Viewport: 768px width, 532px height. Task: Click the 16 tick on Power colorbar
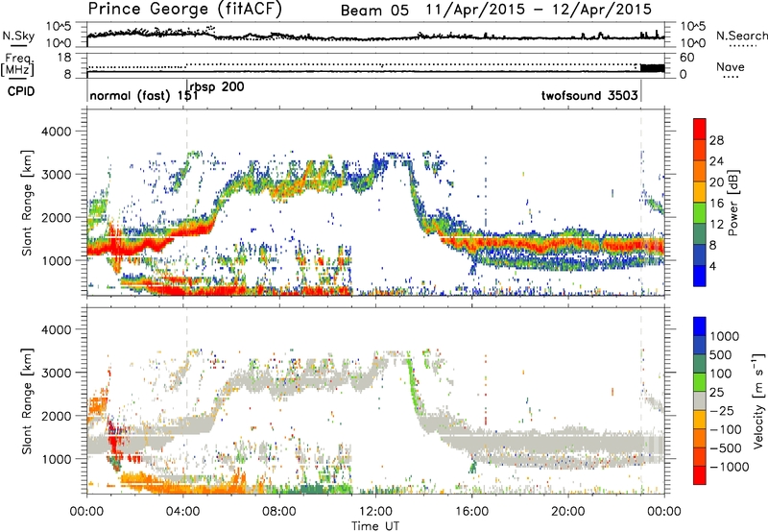pos(716,204)
